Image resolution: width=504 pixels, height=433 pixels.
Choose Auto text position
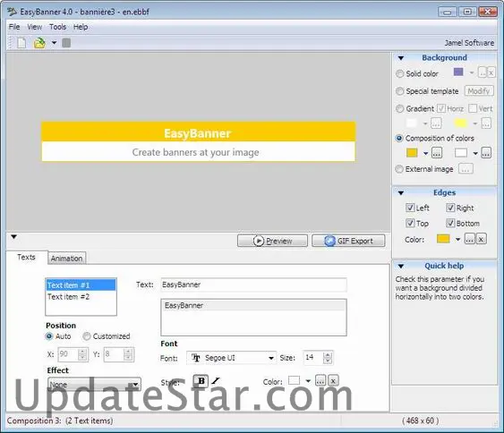click(49, 336)
